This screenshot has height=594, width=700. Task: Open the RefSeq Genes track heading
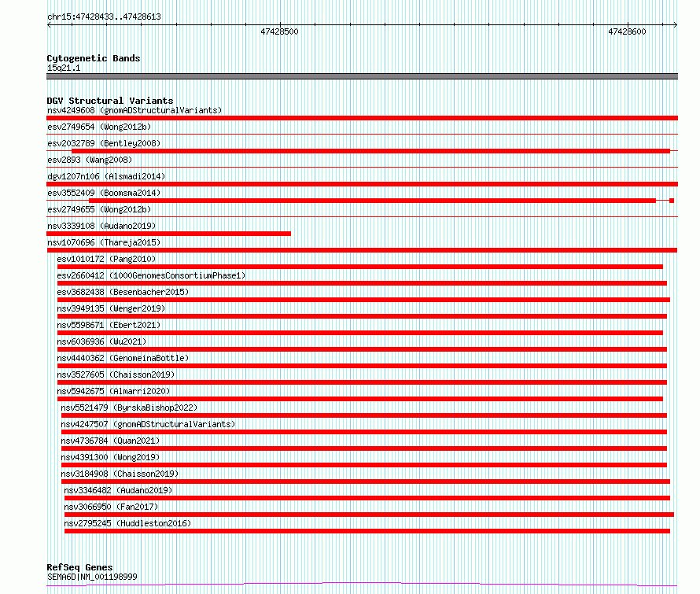point(80,567)
